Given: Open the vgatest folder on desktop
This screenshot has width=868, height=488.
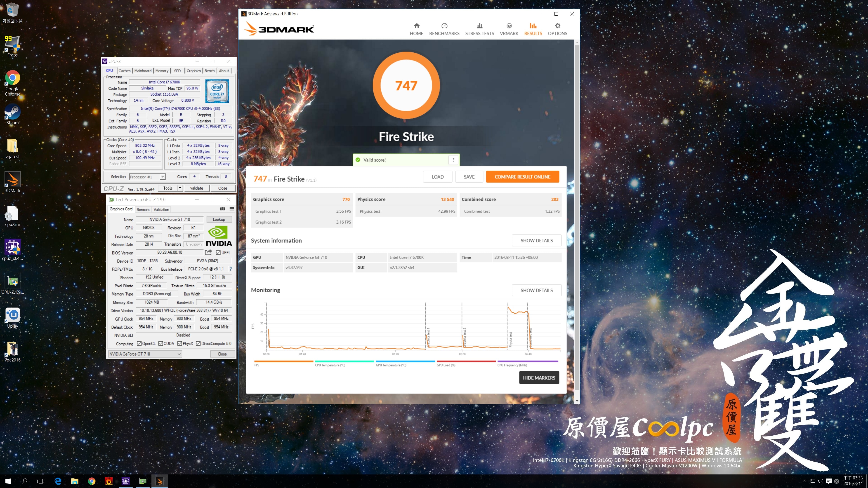Looking at the screenshot, I should 12,148.
